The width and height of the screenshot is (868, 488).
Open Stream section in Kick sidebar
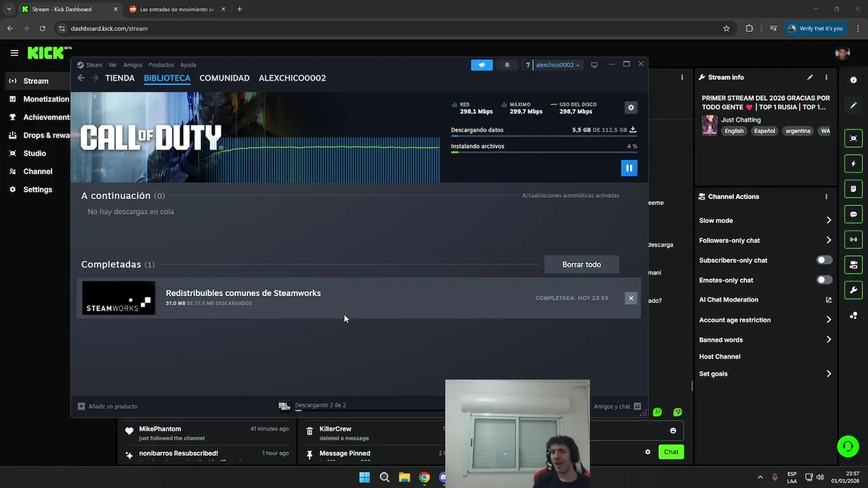click(35, 81)
